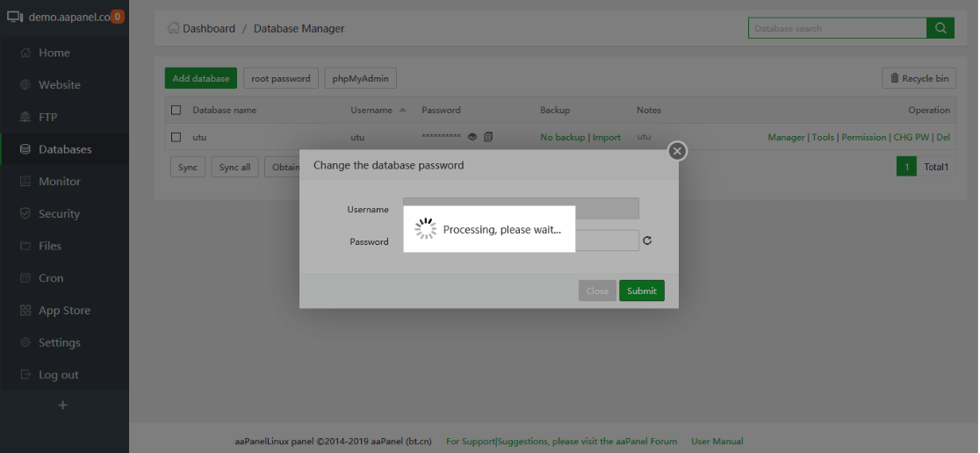980x453 pixels.
Task: Copy the utu password with clipboard icon
Action: (x=488, y=136)
